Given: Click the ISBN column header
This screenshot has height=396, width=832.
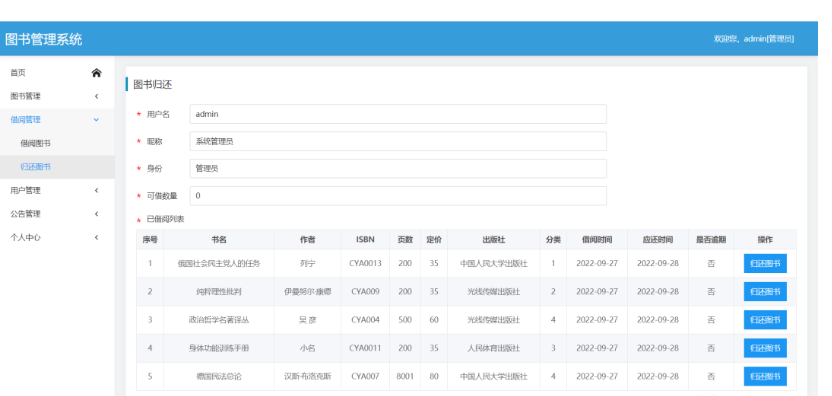Looking at the screenshot, I should coord(365,240).
